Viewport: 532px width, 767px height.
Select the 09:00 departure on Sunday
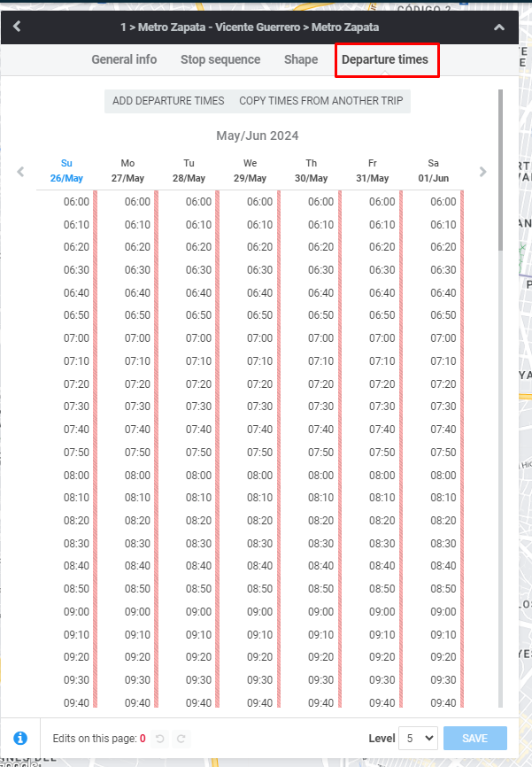pyautogui.click(x=76, y=612)
